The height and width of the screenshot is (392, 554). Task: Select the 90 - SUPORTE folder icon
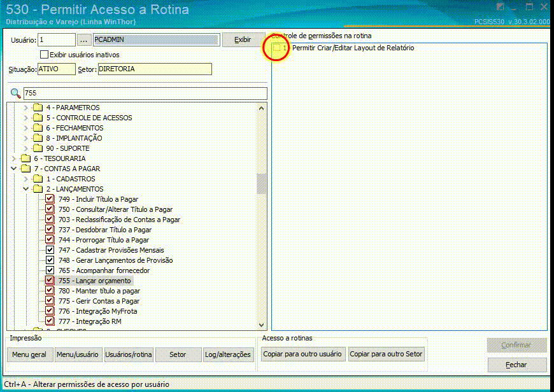[38, 148]
